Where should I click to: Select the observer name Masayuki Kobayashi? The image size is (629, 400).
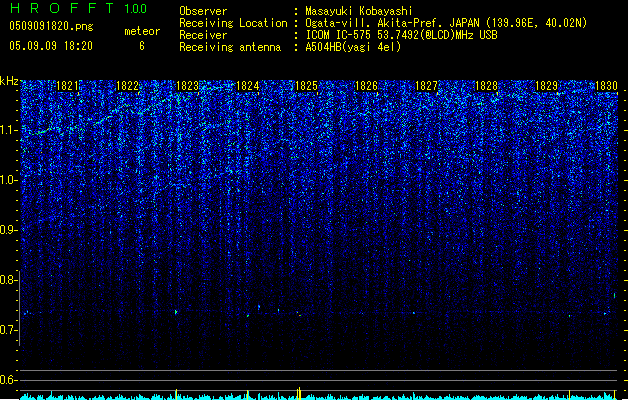pos(358,11)
